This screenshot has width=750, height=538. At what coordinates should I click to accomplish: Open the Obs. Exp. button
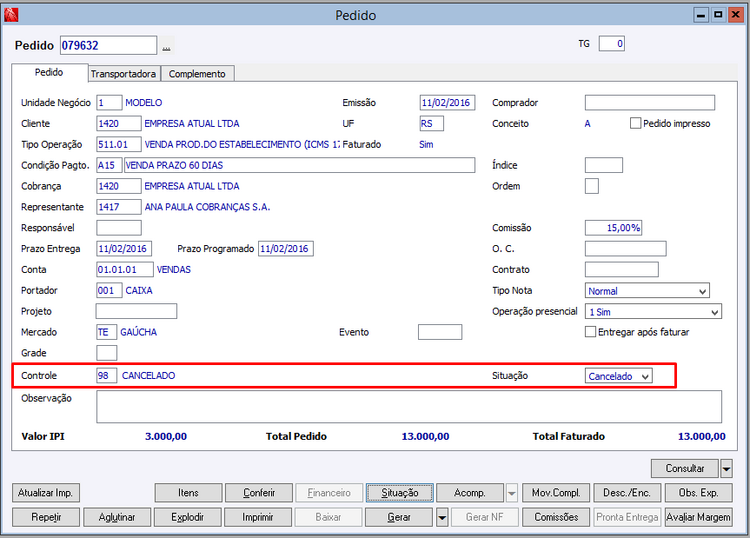pos(698,493)
